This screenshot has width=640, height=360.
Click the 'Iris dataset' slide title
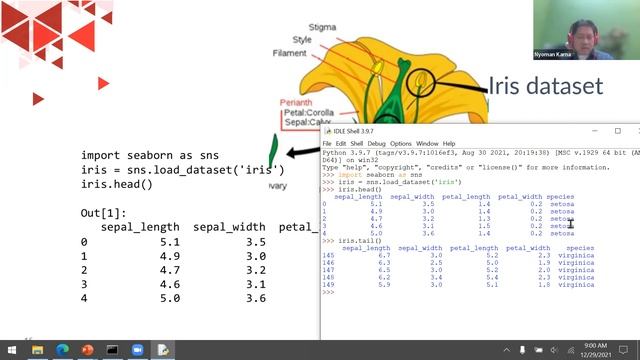545,86
